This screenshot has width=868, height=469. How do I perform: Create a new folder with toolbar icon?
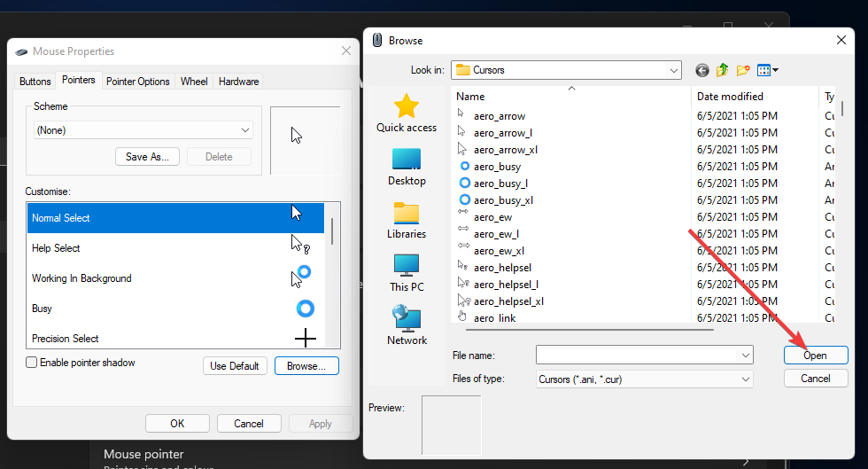tap(743, 70)
